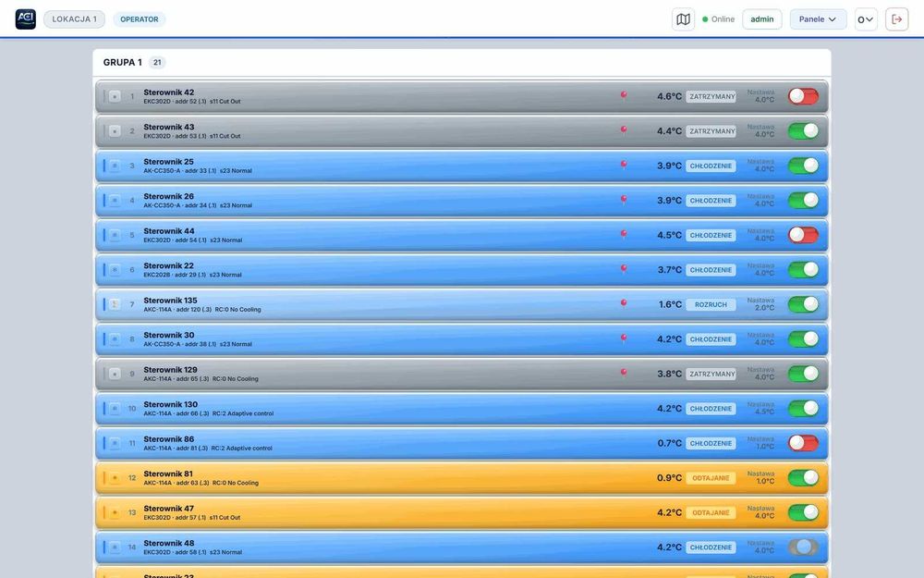Viewport: 924px width, 578px height.
Task: Toggle the grayed Sterownik 48 switch
Action: [803, 547]
